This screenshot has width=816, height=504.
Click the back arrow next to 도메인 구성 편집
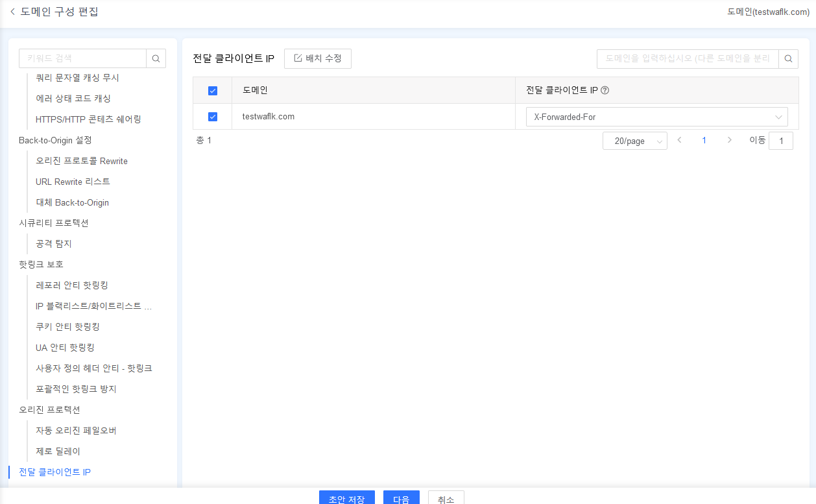(x=12, y=11)
